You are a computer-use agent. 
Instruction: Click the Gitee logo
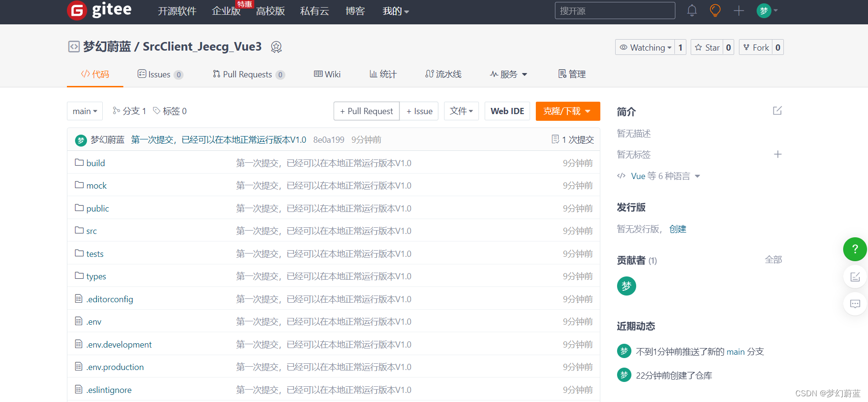[x=99, y=10]
